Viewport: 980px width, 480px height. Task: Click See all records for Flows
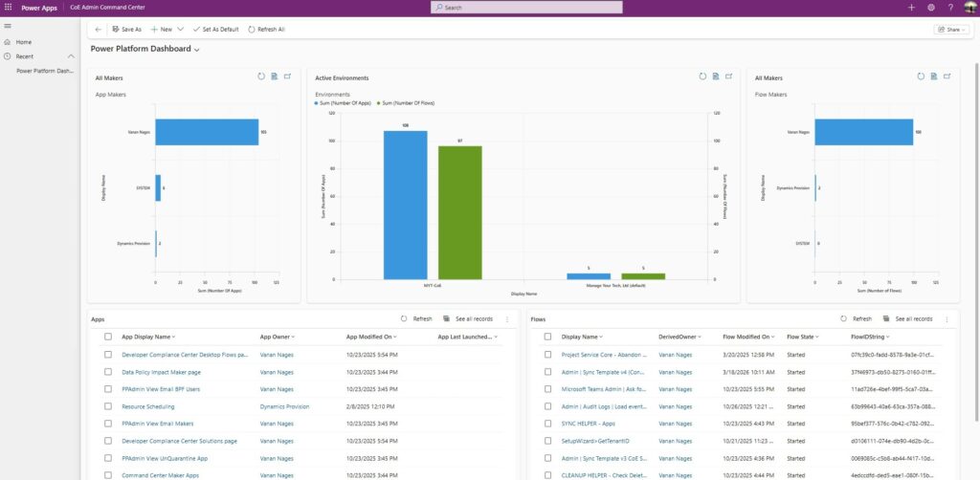coord(908,318)
